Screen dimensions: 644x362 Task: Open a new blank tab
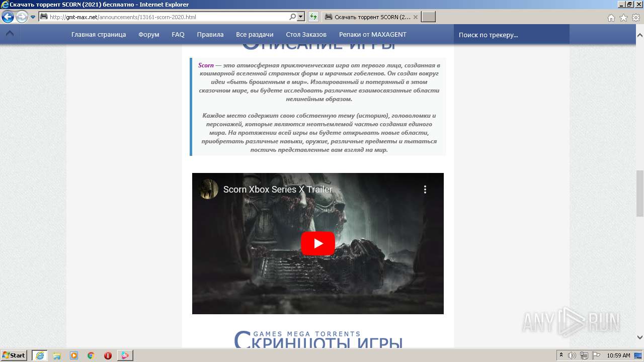[x=428, y=17]
